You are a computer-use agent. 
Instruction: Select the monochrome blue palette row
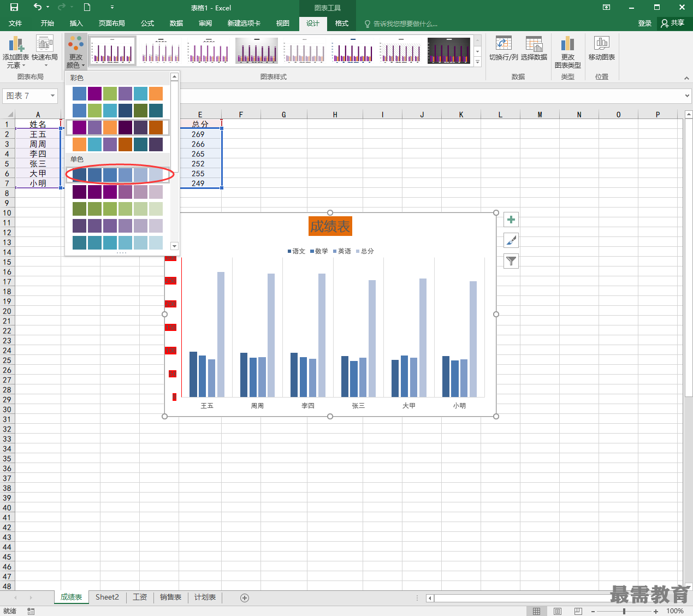(x=117, y=175)
